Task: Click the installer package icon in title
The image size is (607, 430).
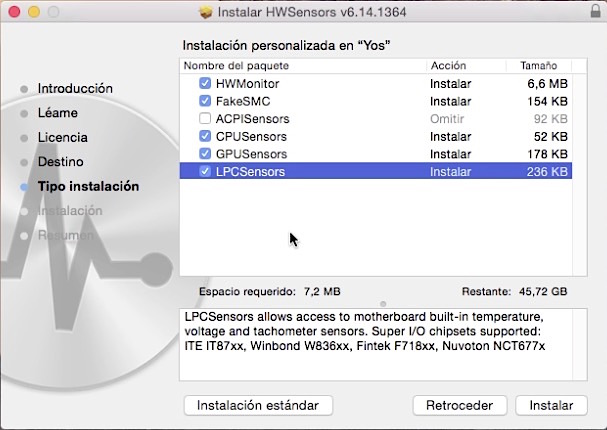Action: tap(206, 12)
